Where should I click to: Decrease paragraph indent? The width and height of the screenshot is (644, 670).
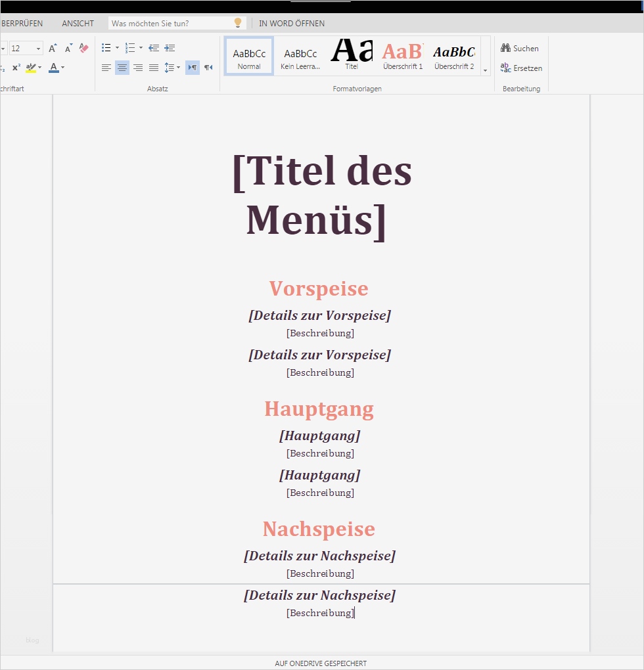click(154, 48)
